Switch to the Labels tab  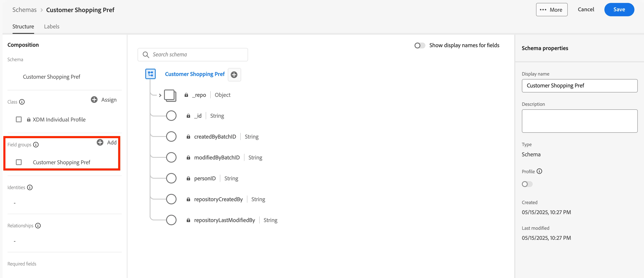pyautogui.click(x=52, y=26)
